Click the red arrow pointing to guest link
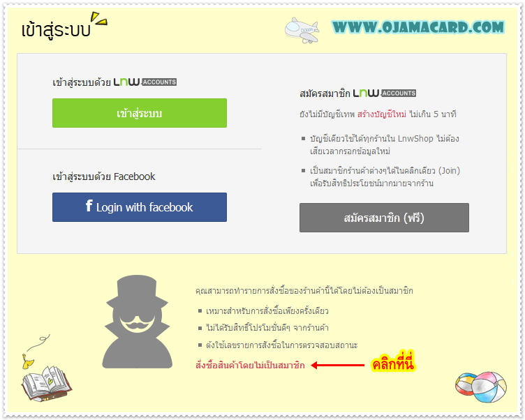 coord(337,365)
